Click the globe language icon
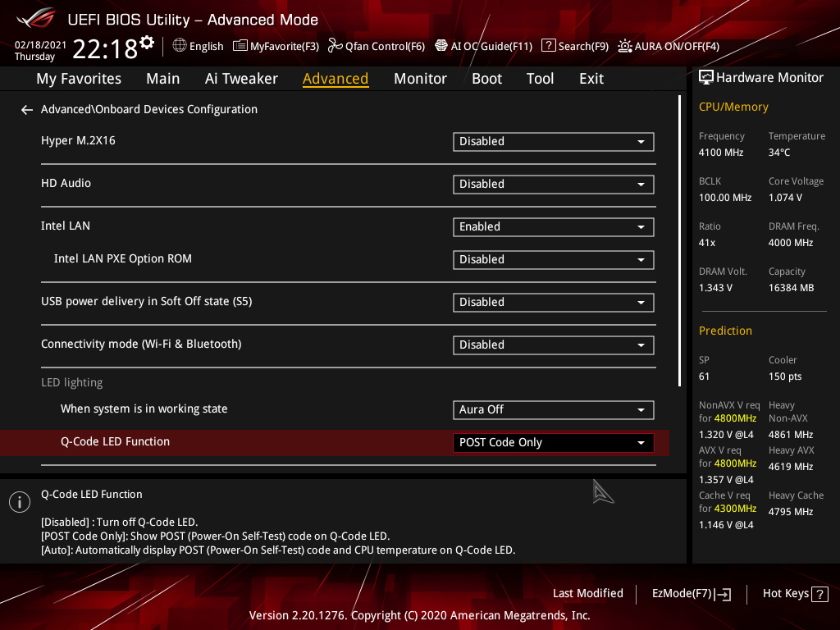 point(180,46)
